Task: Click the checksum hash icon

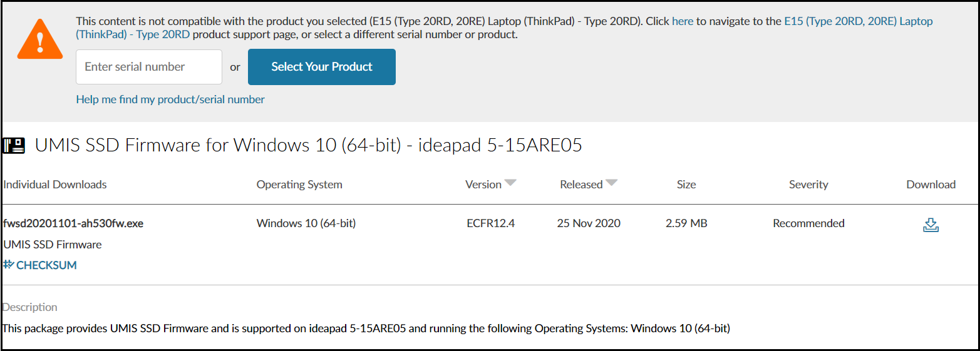Action: pos(8,265)
